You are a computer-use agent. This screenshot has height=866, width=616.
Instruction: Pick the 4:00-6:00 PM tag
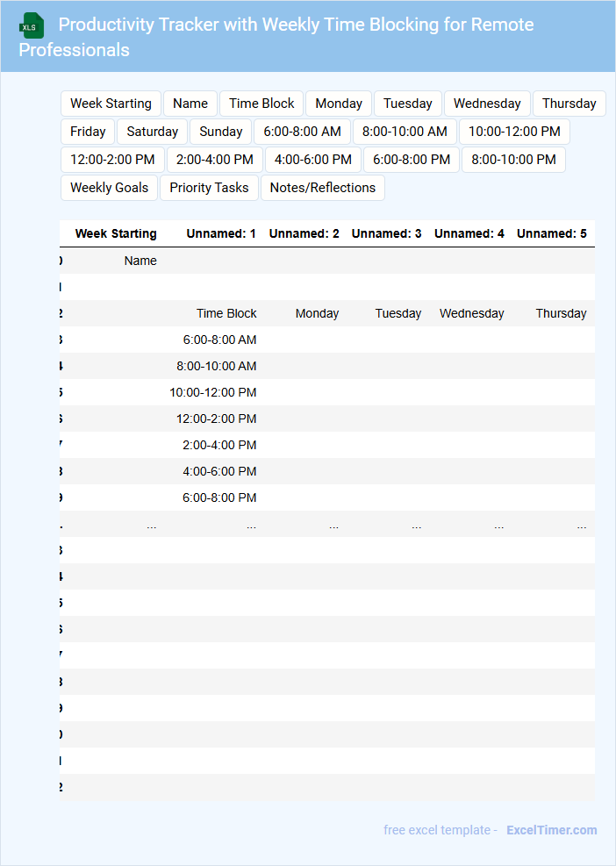coord(313,160)
